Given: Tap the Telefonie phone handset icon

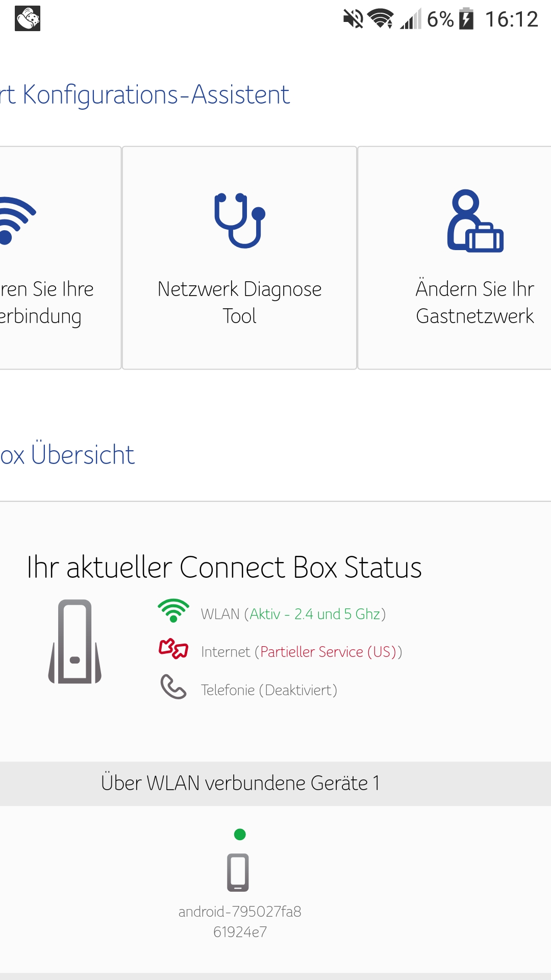Looking at the screenshot, I should 173,687.
